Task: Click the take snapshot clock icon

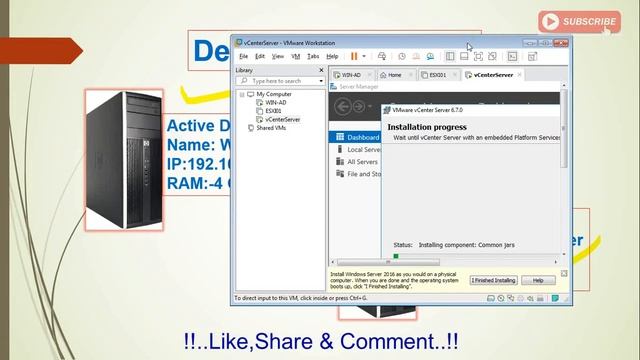Action: click(402, 56)
